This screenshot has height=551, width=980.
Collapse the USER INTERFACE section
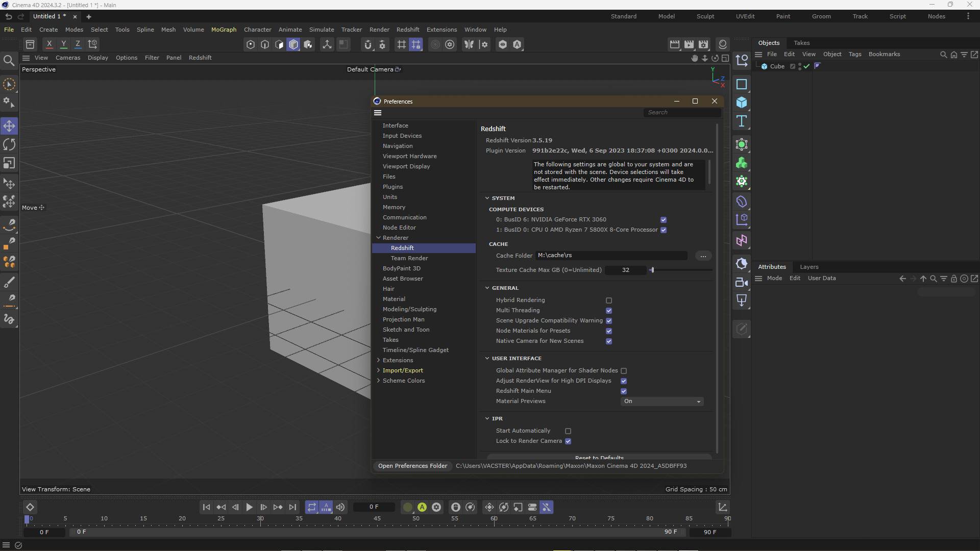click(487, 358)
